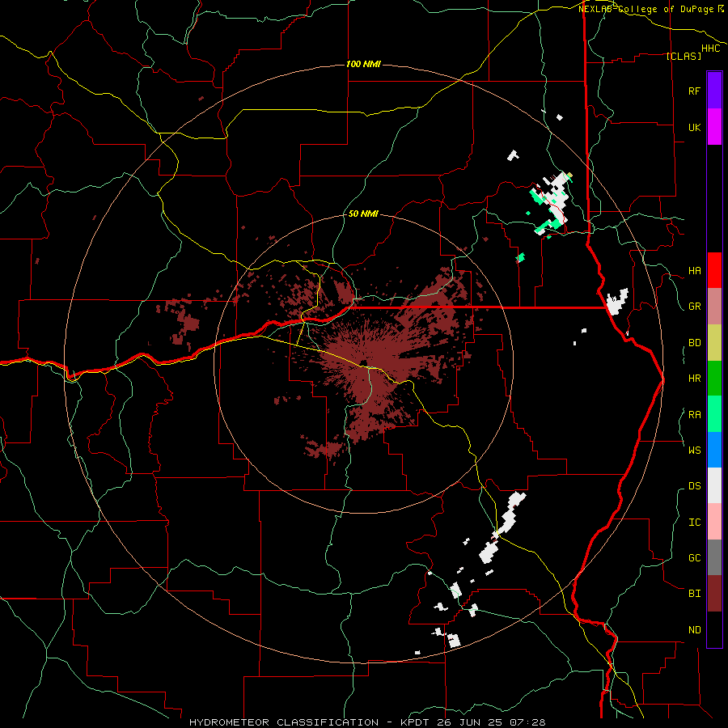
Task: Click the HA legend label
Action: pyautogui.click(x=694, y=271)
